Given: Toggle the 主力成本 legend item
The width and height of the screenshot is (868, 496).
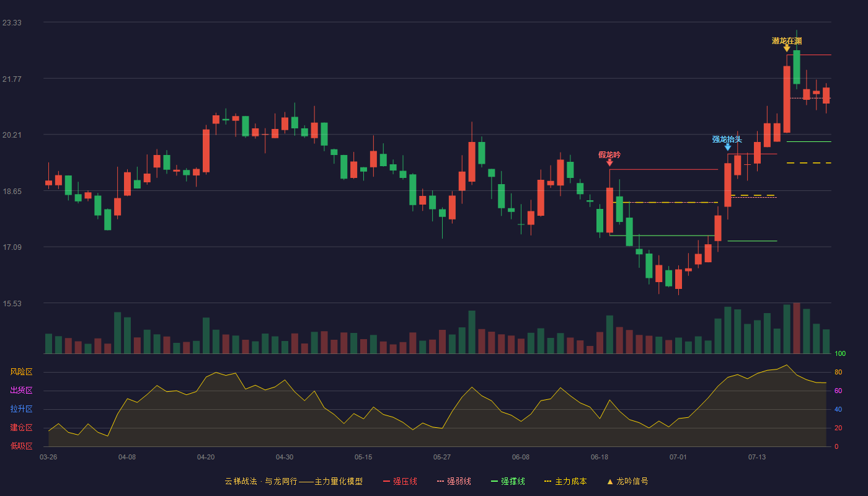Looking at the screenshot, I should coord(565,481).
